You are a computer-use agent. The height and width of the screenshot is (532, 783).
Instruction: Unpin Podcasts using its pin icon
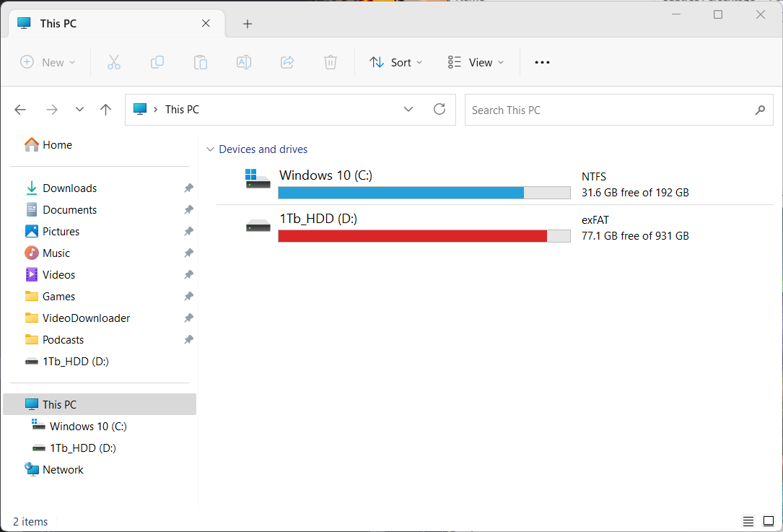[x=188, y=340]
